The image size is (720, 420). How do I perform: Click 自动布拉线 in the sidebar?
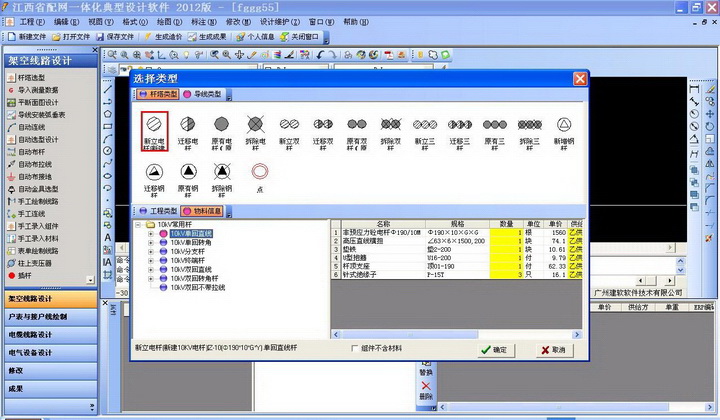coord(30,164)
